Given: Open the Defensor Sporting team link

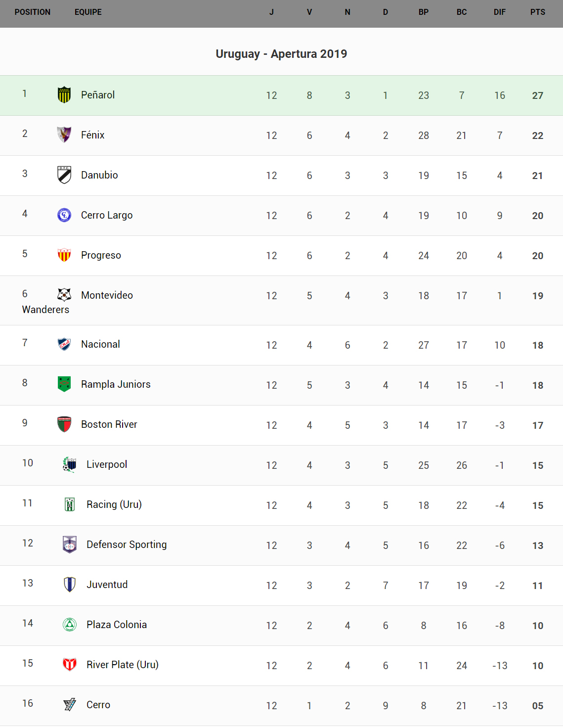Looking at the screenshot, I should [x=127, y=545].
